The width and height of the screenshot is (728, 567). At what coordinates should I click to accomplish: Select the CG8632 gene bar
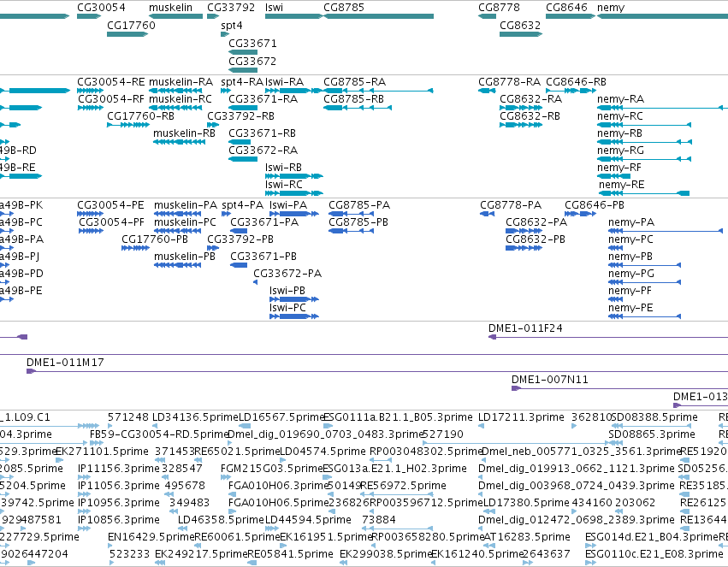tap(521, 34)
